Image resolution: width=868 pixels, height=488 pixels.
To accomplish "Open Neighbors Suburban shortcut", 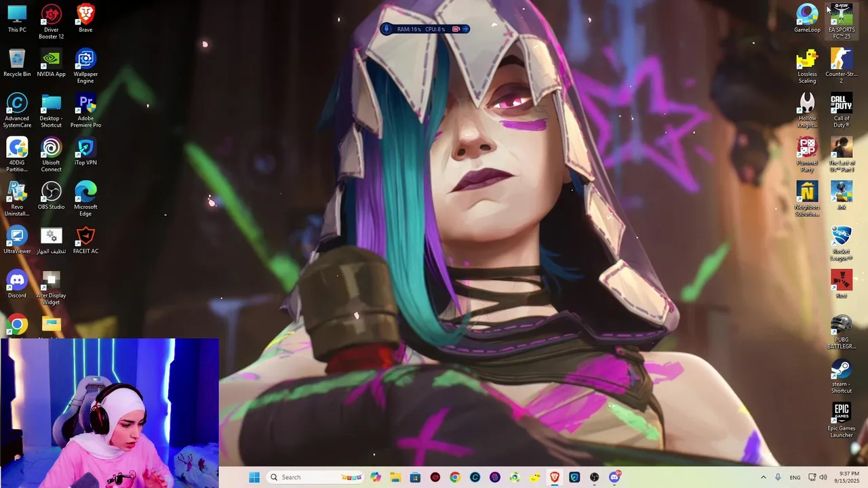I will coord(807,199).
